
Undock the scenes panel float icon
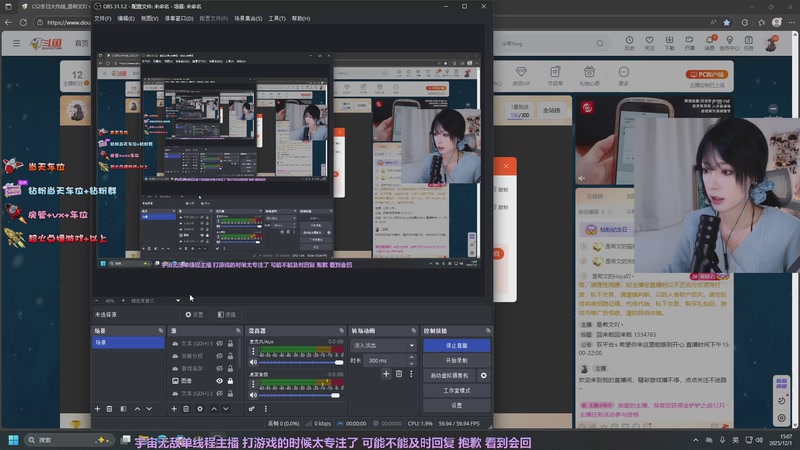(161, 331)
